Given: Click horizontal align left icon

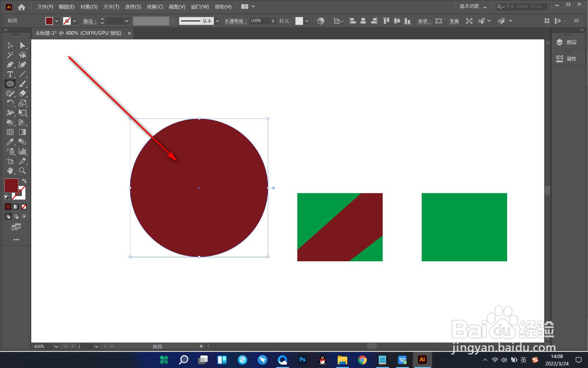Looking at the screenshot, I should (x=353, y=21).
